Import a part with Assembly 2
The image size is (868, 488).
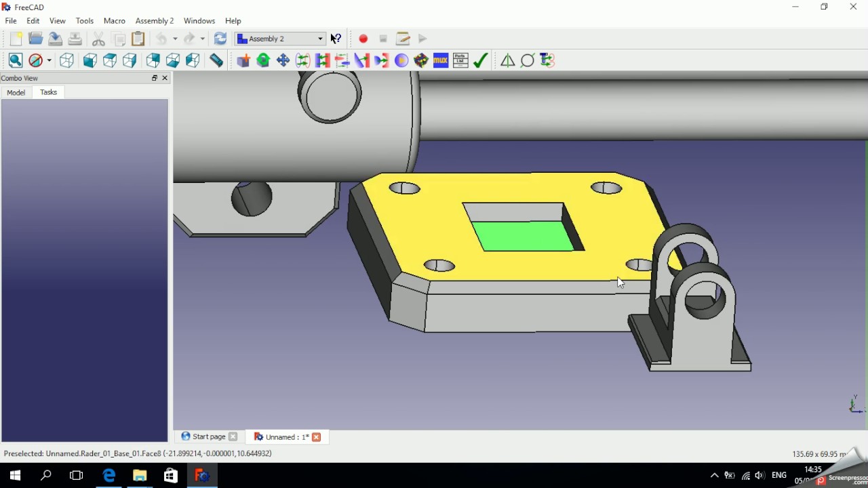click(x=243, y=60)
